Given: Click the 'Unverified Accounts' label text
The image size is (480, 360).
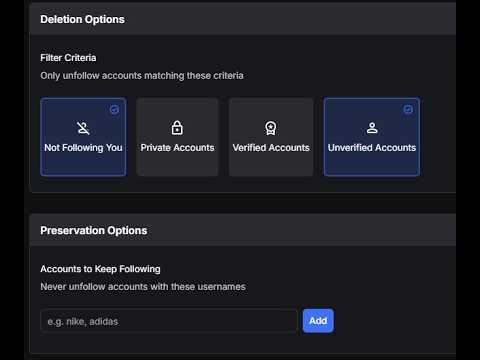Looking at the screenshot, I should [372, 148].
